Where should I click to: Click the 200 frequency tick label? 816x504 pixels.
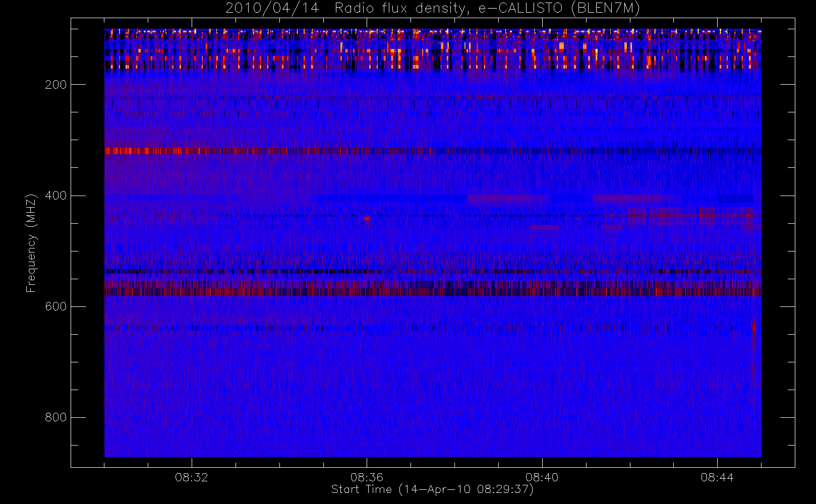[x=56, y=85]
